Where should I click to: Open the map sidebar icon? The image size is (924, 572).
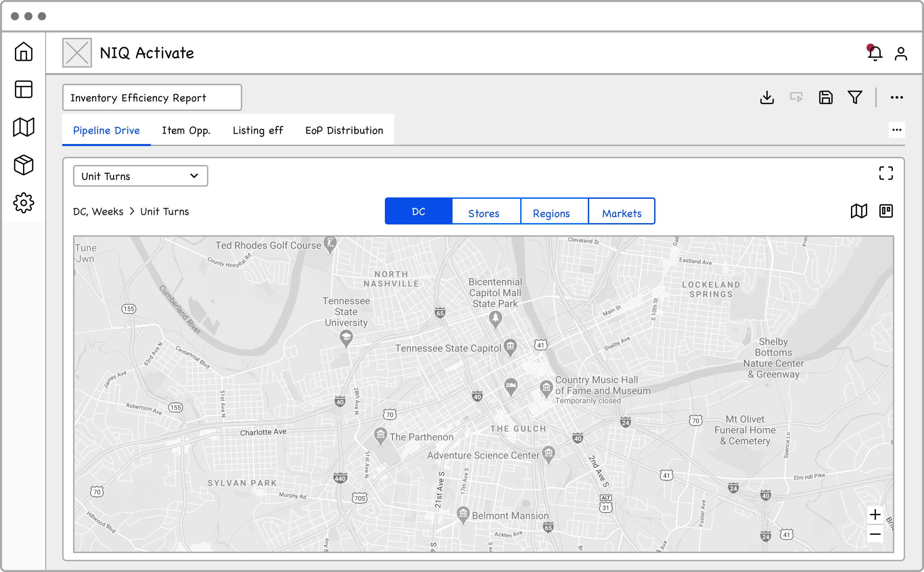pyautogui.click(x=23, y=127)
